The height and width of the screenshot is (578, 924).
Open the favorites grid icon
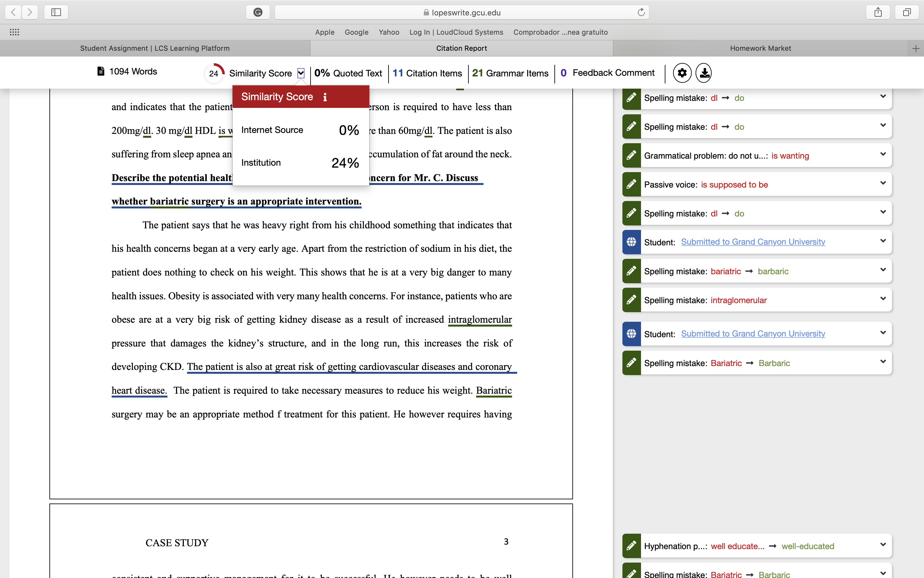click(x=14, y=32)
